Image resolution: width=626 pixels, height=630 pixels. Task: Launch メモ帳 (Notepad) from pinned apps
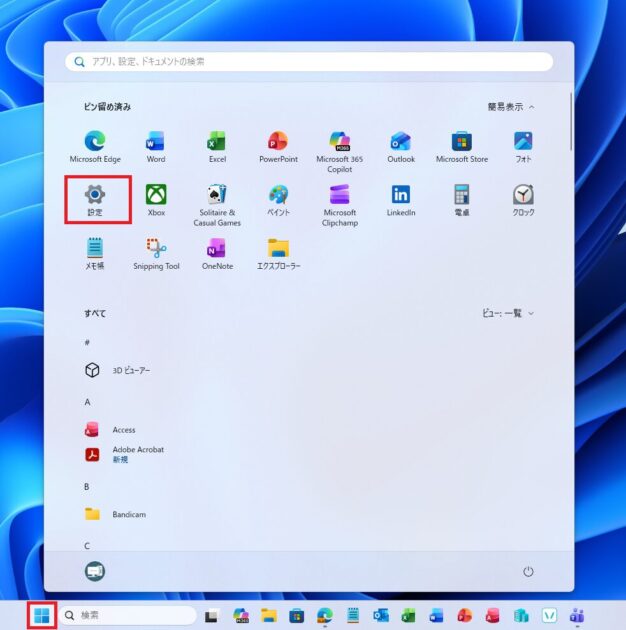tap(95, 253)
